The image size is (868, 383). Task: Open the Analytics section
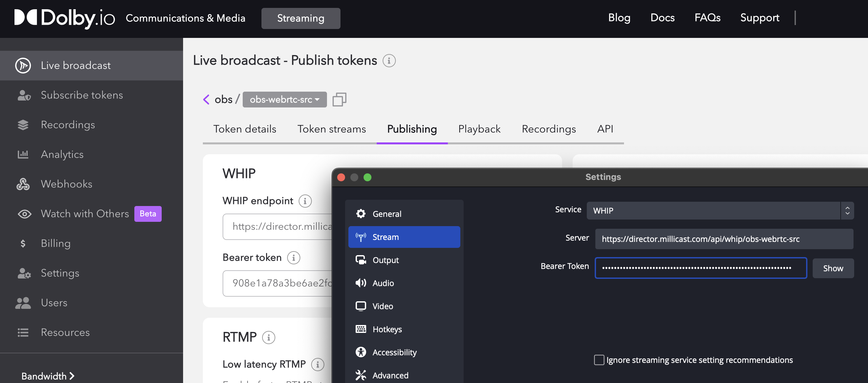62,154
